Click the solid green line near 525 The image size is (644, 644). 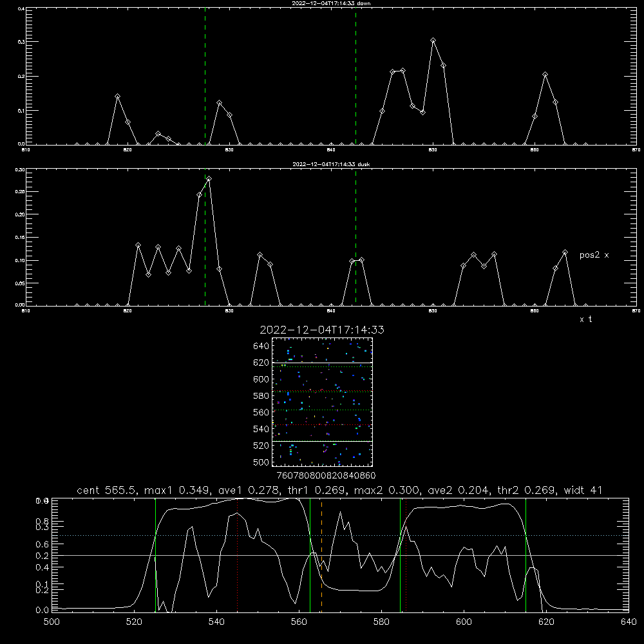click(155, 554)
